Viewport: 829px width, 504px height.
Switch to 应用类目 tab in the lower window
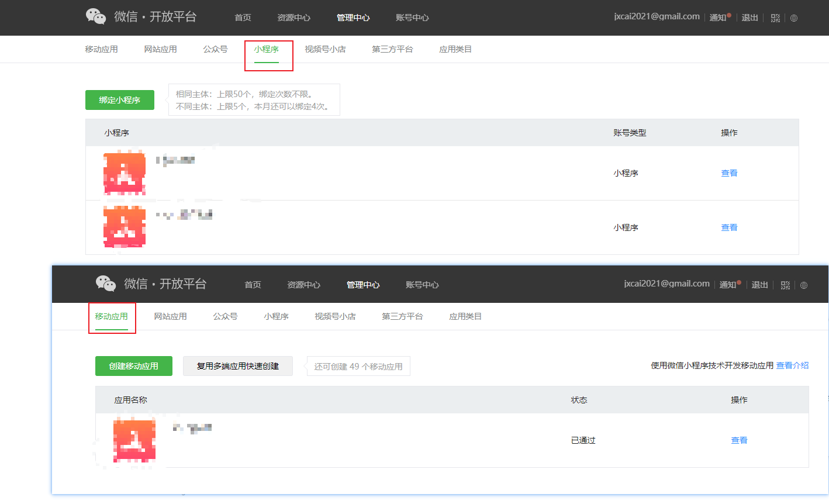[465, 316]
